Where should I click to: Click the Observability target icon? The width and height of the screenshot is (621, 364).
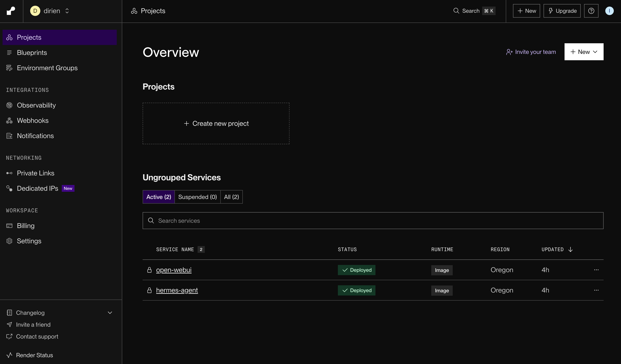9,105
